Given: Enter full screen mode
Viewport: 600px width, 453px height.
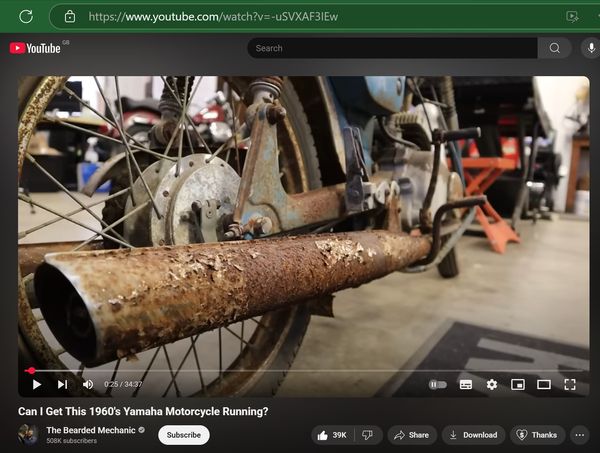Looking at the screenshot, I should coord(570,385).
